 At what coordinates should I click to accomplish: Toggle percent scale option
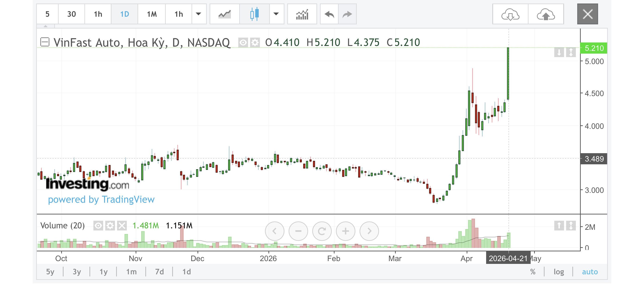coord(533,272)
